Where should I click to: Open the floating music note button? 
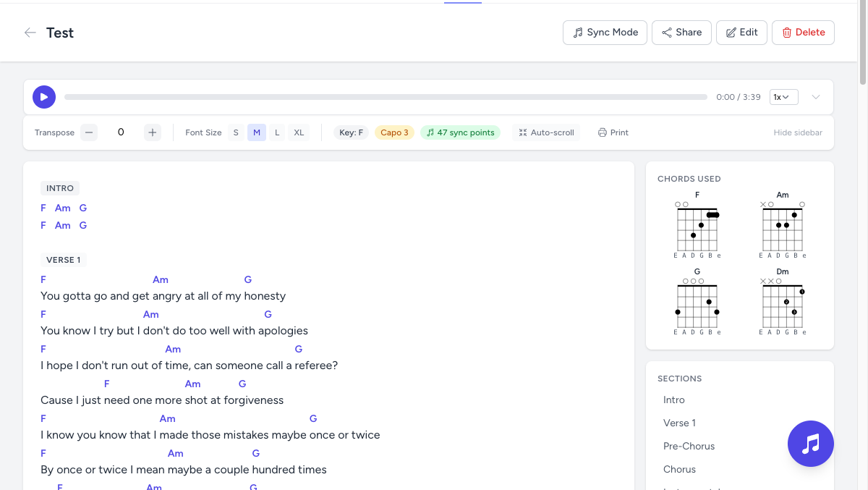(x=810, y=443)
